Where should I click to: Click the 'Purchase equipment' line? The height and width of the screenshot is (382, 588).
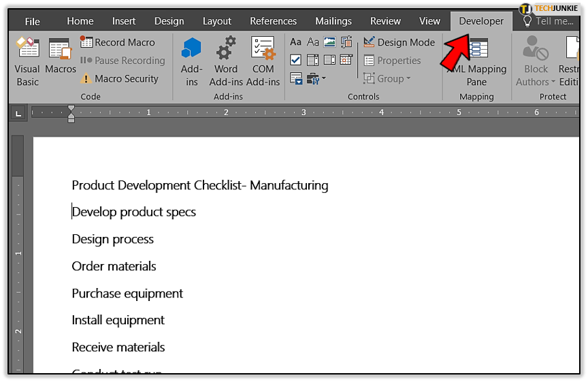127,293
